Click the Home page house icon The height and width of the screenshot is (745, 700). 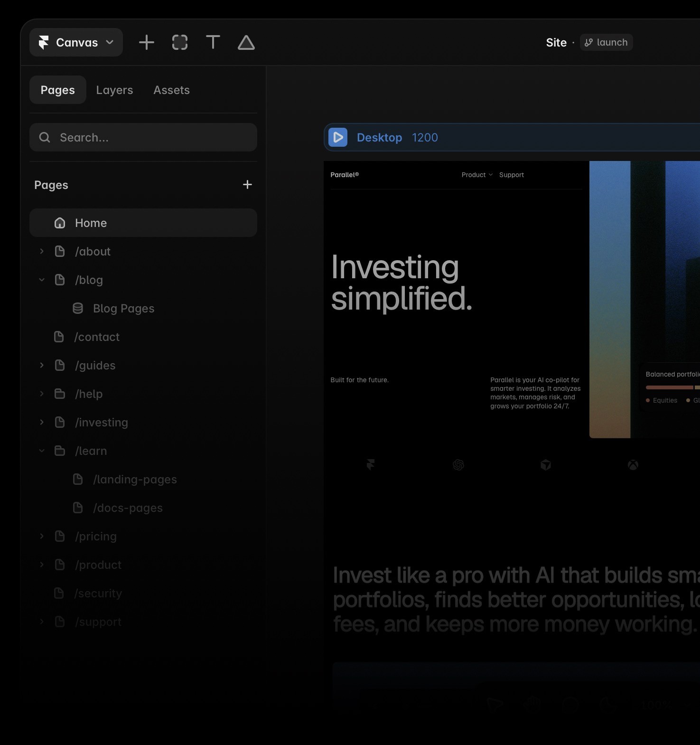click(60, 223)
